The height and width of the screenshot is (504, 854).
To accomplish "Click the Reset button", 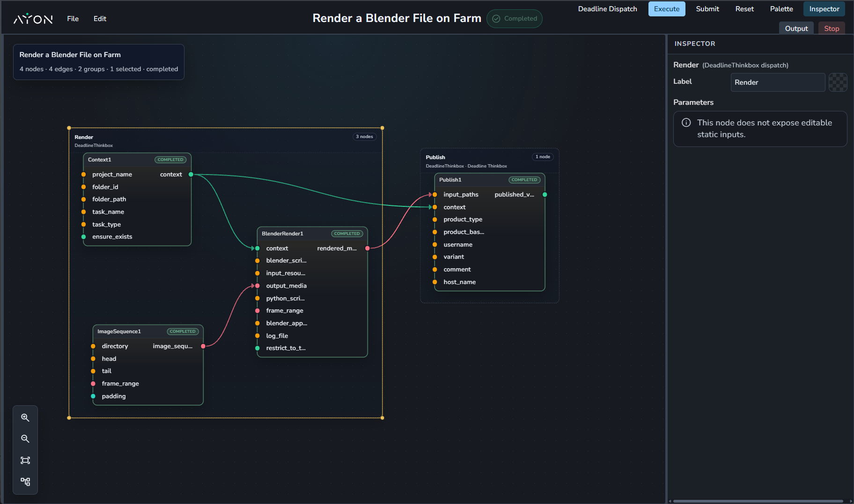I will (744, 9).
